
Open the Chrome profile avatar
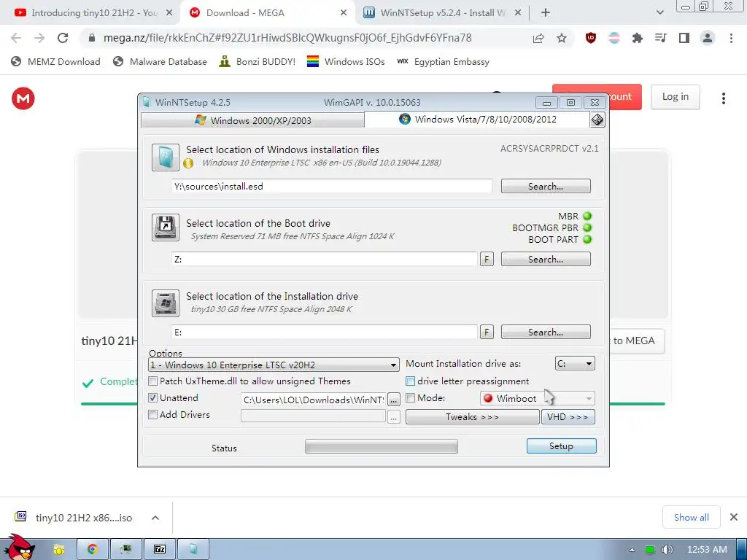(x=708, y=38)
